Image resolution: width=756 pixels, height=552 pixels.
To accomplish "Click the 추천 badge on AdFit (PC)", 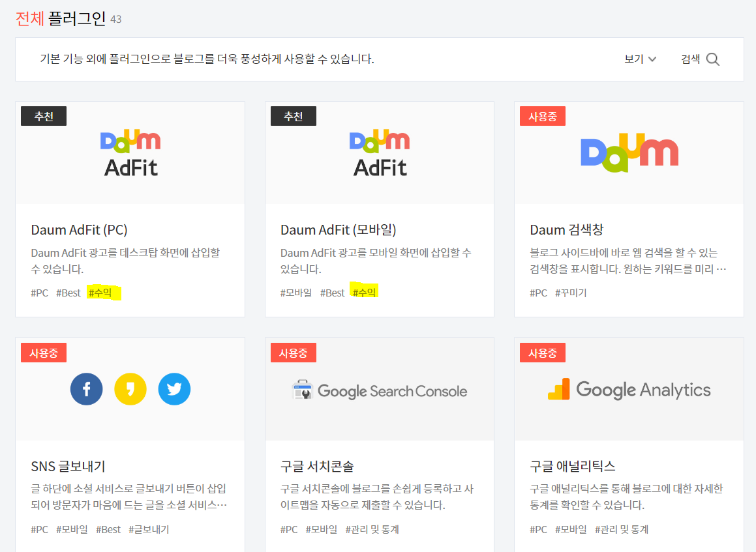I will click(x=44, y=116).
